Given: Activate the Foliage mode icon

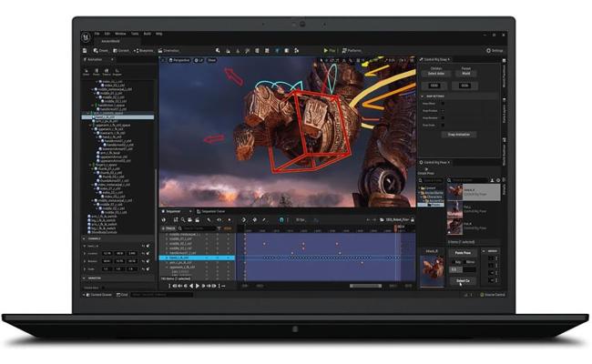Looking at the screenshot, I should (x=238, y=51).
